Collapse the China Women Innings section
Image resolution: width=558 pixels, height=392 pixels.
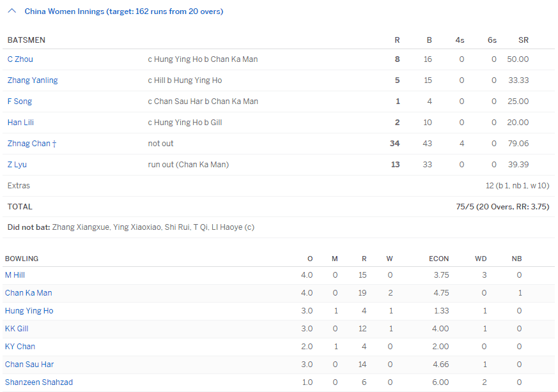12,11
